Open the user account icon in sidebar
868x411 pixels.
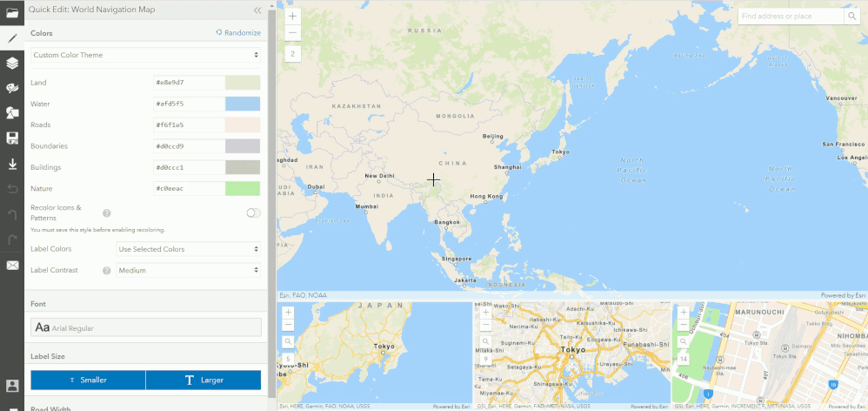(12, 386)
